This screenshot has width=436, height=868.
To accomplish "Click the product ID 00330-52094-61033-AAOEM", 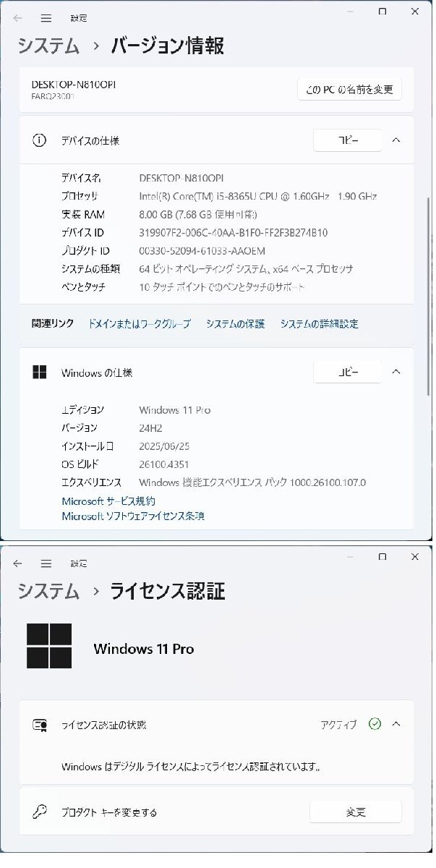I will click(x=202, y=250).
